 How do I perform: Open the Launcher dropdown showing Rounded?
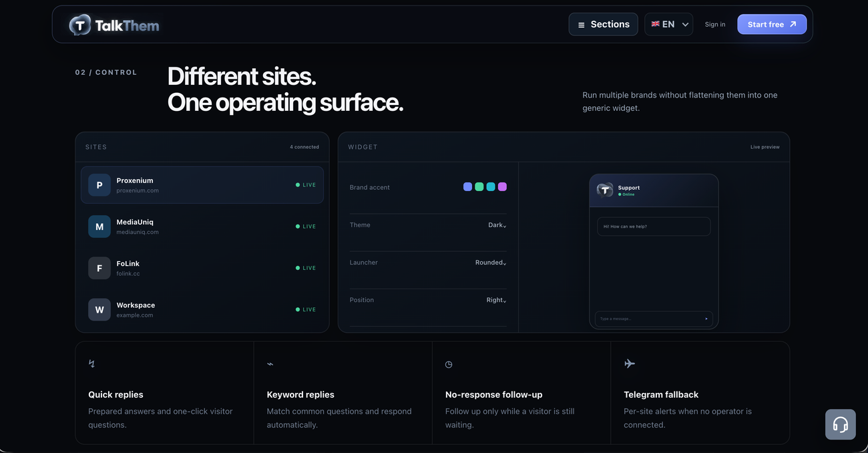tap(491, 263)
